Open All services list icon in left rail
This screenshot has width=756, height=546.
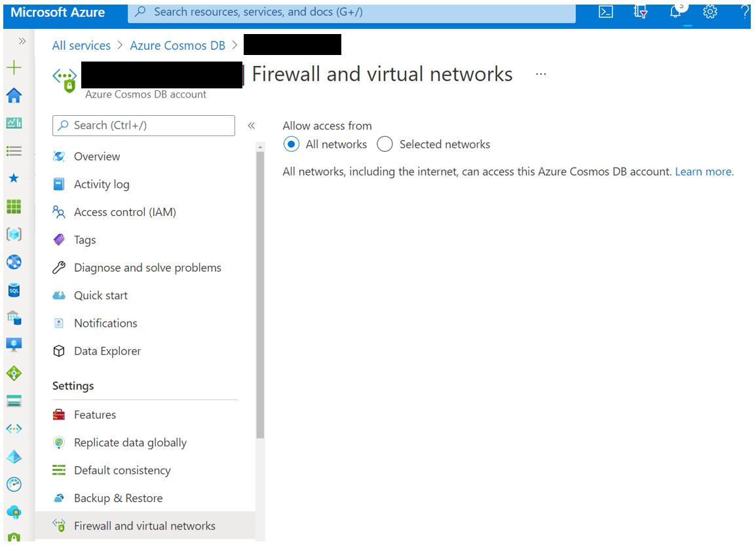[x=14, y=151]
